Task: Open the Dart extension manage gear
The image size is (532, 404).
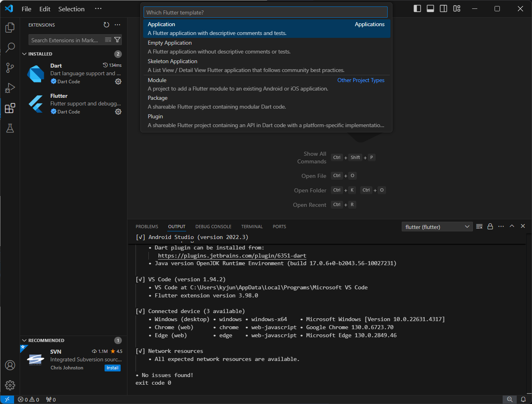Action: [x=118, y=81]
